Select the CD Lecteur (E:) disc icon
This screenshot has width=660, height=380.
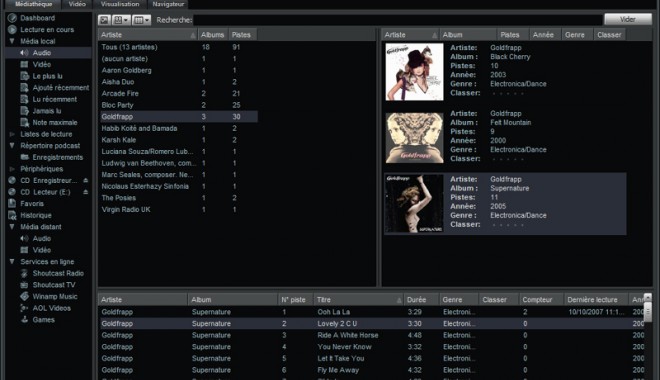tap(12, 192)
